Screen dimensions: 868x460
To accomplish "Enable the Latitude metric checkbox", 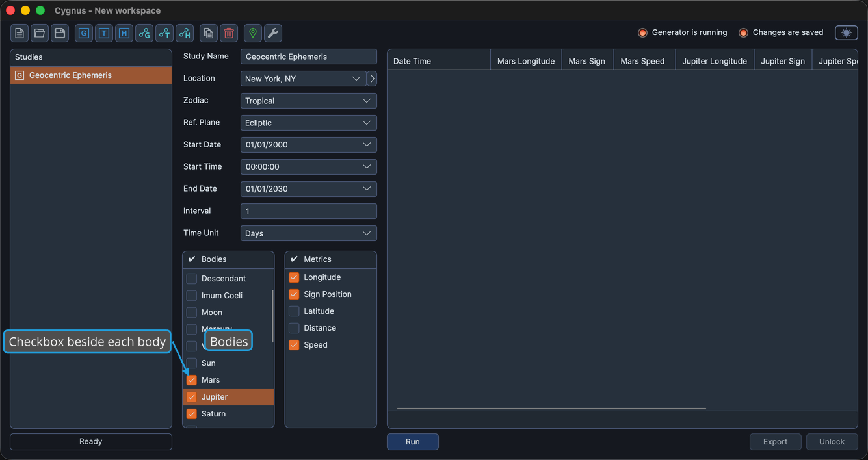I will [x=294, y=311].
